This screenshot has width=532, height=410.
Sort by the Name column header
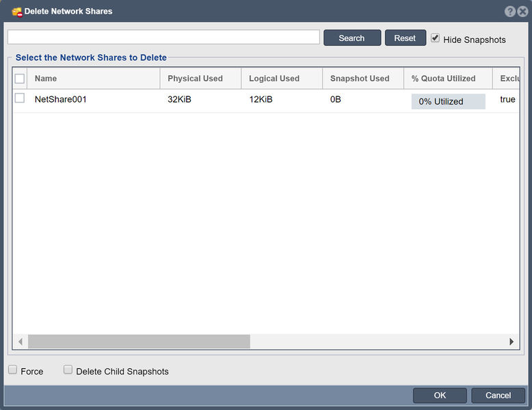93,79
